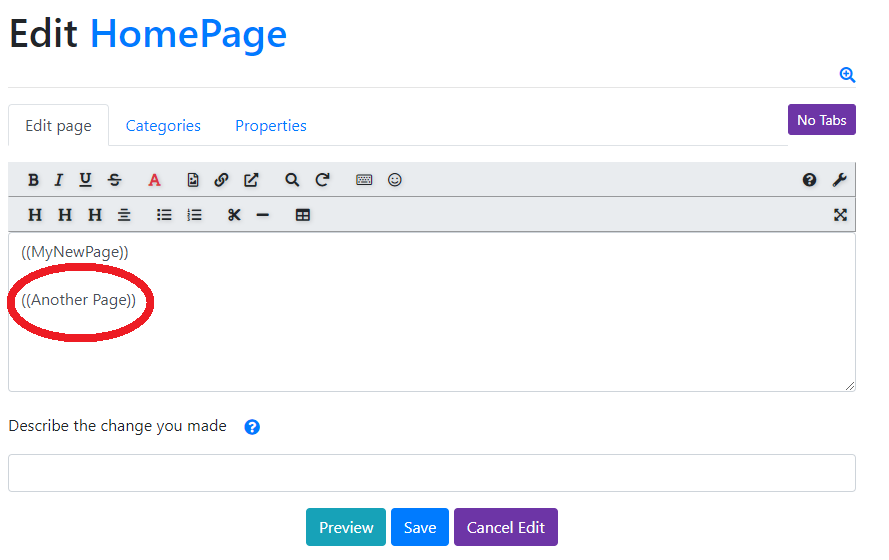
Task: Apply italic formatting
Action: [59, 180]
